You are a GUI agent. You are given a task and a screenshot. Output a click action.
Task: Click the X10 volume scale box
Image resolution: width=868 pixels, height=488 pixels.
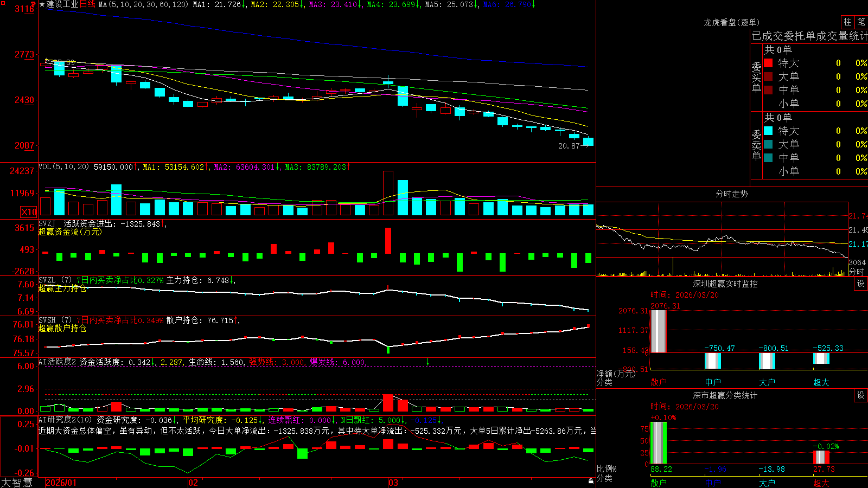point(29,212)
